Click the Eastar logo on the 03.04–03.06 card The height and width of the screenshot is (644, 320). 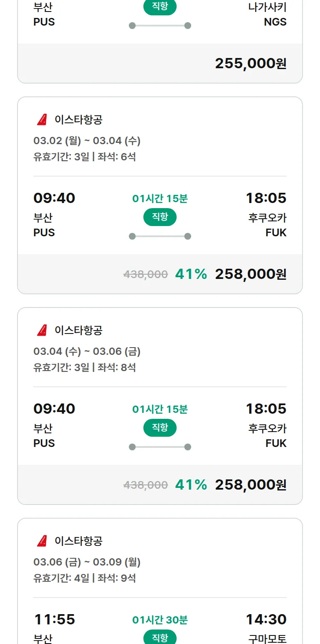pos(42,331)
